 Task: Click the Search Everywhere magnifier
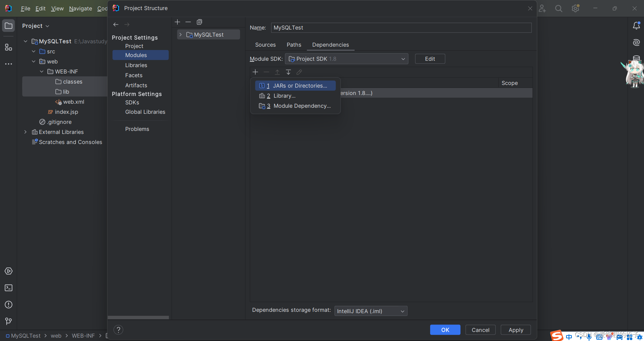coord(559,8)
